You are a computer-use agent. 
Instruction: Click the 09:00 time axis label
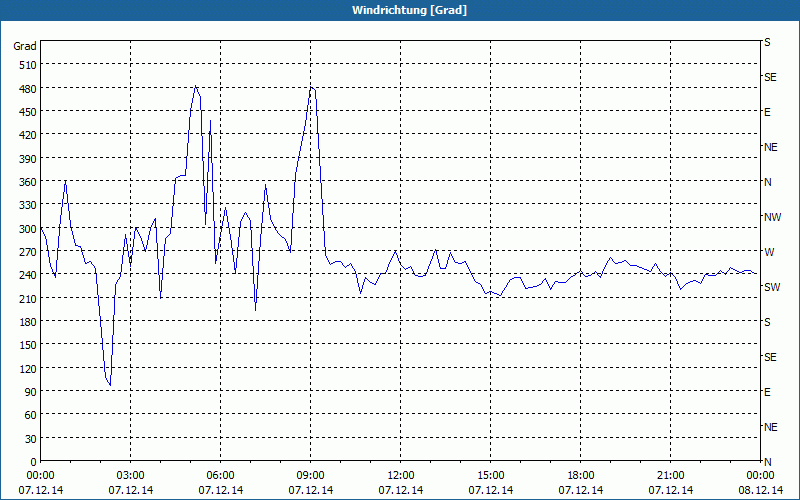coord(311,476)
